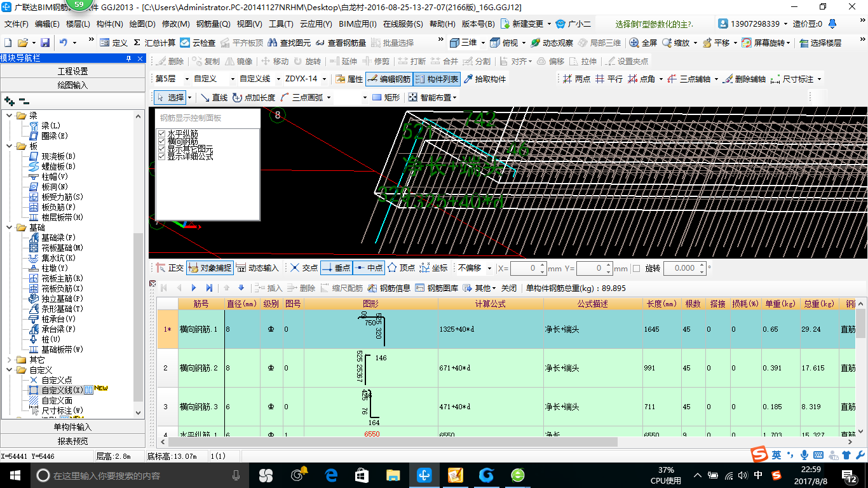Toggle 显示详细公式 checkbox
868x488 pixels.
161,156
